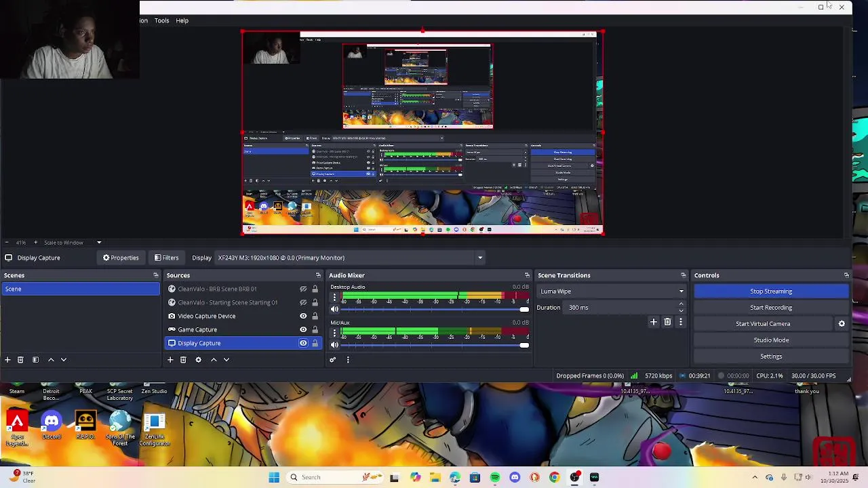
Task: Open Mic/Aux three-dot options
Action: coord(334,333)
